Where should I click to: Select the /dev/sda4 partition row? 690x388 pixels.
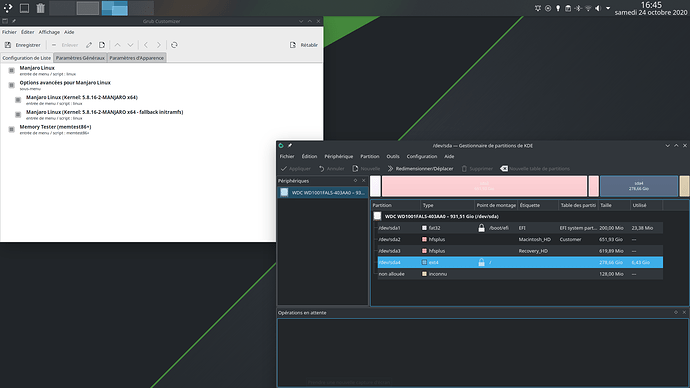click(x=520, y=262)
